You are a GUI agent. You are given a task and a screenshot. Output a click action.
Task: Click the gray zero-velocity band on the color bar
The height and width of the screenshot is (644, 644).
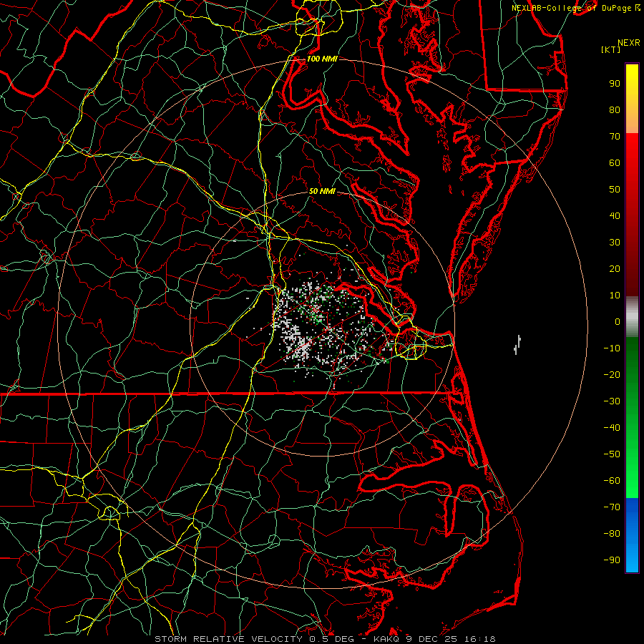pyautogui.click(x=632, y=317)
